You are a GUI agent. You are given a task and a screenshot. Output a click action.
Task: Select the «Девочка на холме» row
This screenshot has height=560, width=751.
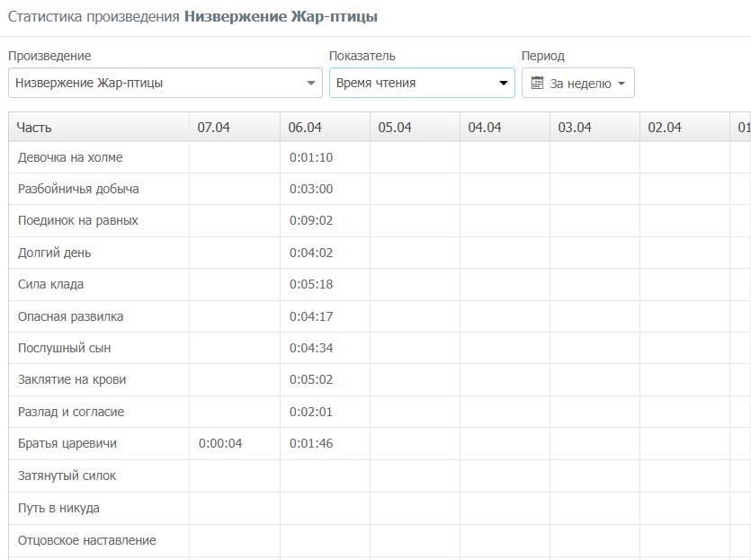(x=70, y=158)
